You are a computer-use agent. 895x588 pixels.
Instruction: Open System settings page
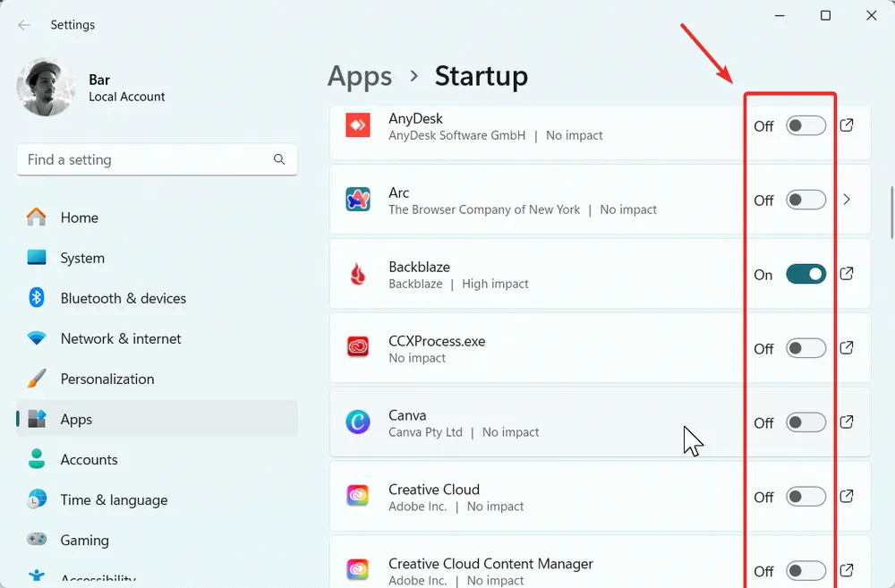pos(157,258)
